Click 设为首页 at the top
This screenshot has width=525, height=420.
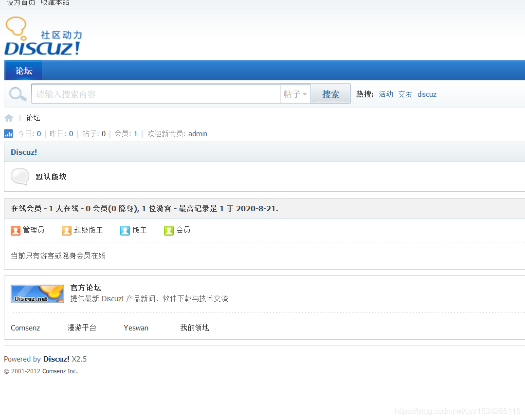[21, 3]
